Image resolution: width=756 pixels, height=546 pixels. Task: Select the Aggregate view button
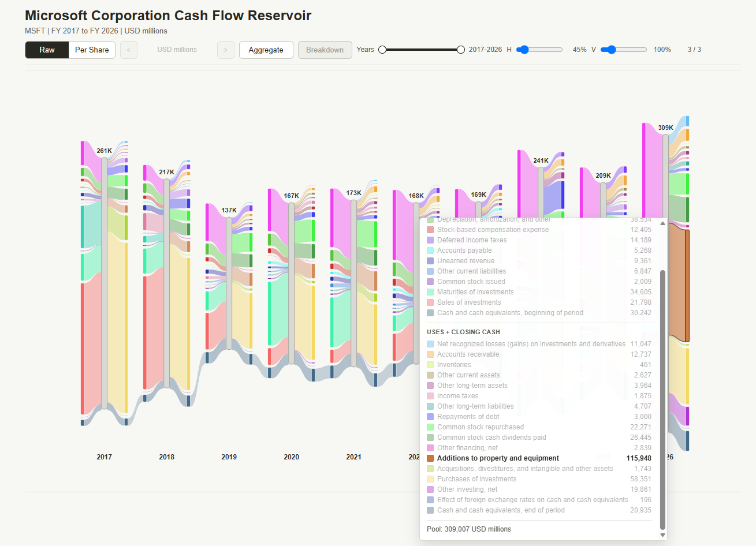pos(266,50)
